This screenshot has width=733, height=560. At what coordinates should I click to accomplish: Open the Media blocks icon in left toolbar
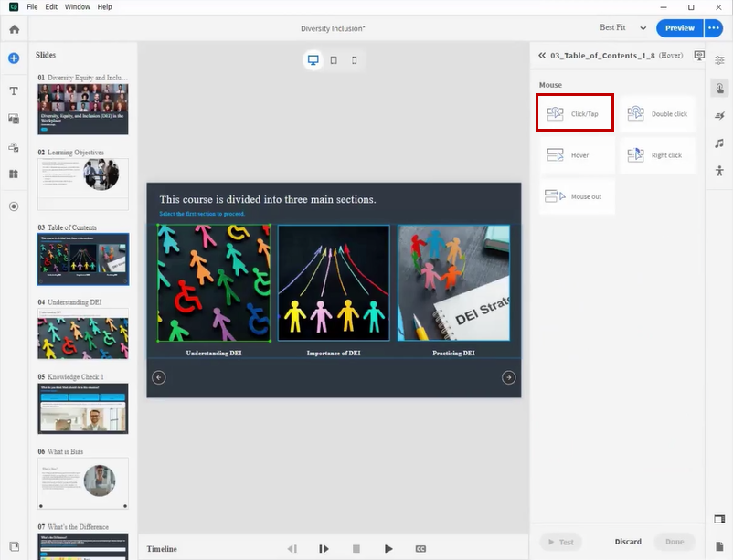[x=14, y=119]
